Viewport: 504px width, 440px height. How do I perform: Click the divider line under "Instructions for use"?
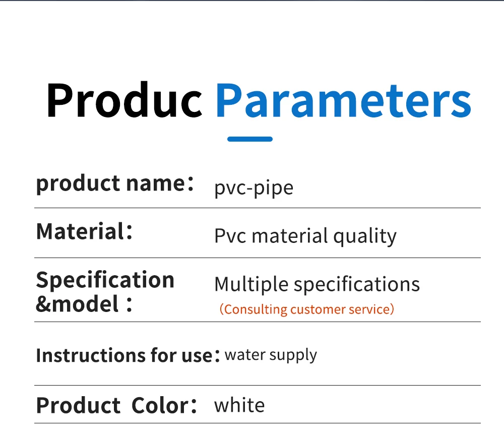[257, 386]
